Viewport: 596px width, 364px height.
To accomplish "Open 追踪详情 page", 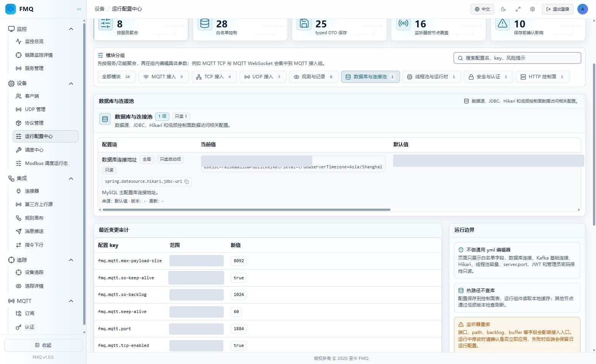I will tap(46, 286).
